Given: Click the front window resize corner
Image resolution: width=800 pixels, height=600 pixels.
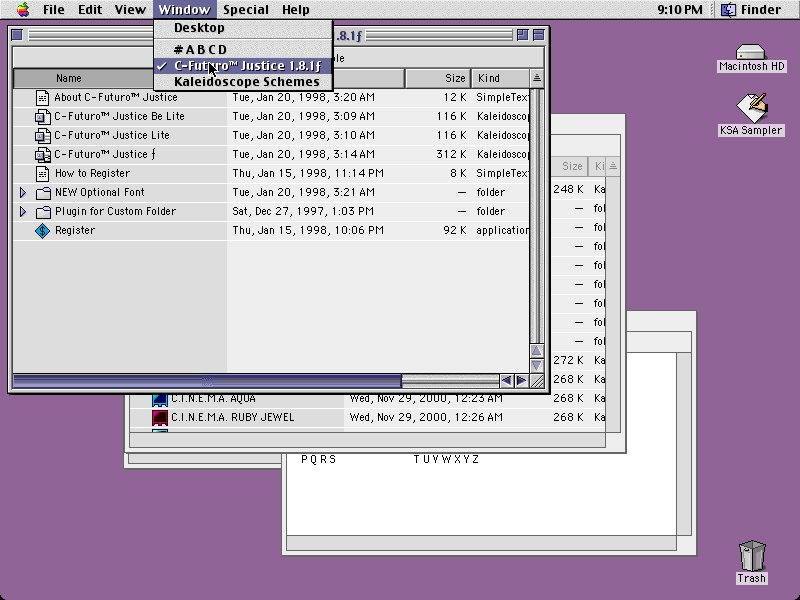Looking at the screenshot, I should (x=537, y=381).
